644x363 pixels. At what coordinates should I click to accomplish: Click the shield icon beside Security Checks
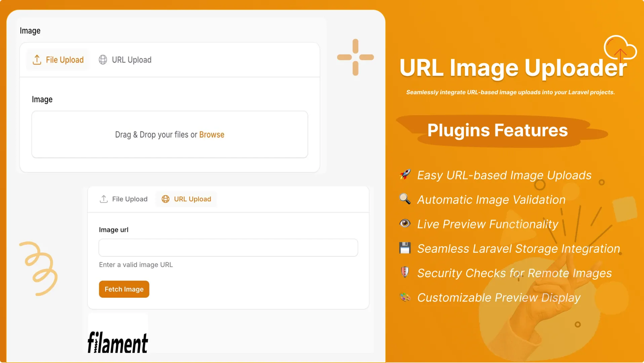[x=405, y=273]
